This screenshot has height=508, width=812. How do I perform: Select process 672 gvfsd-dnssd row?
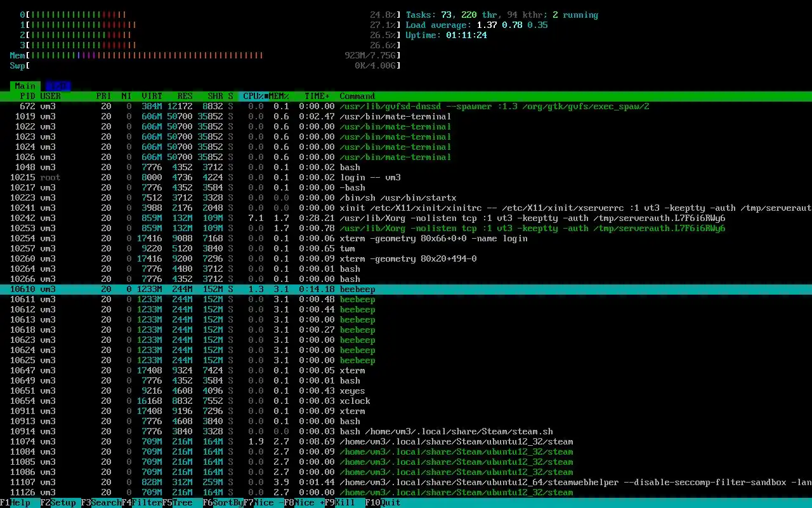tap(406, 106)
